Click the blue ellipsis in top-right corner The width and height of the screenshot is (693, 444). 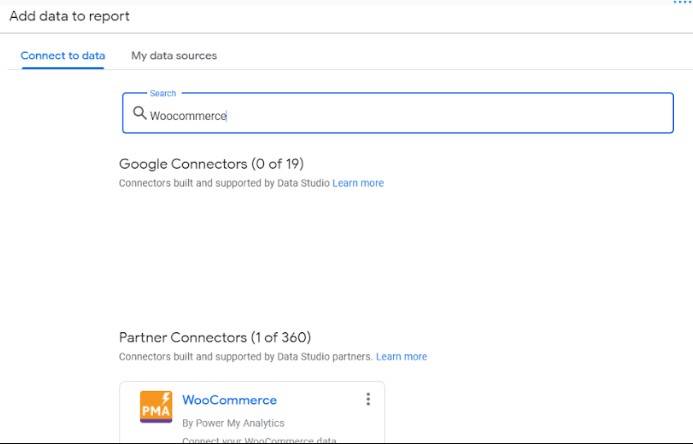(682, 3)
